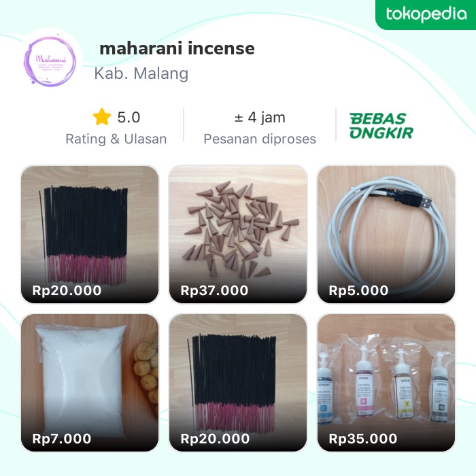Open the white USB cable product
Image resolution: width=476 pixels, height=476 pixels.
pos(386,235)
